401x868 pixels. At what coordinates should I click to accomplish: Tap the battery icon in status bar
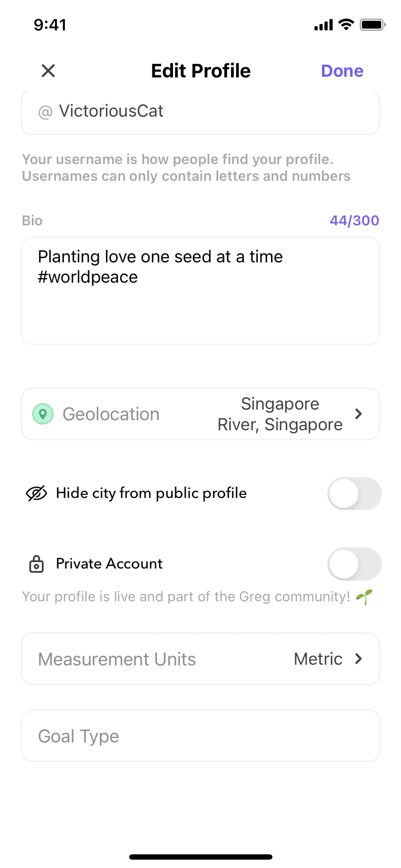pos(372,25)
